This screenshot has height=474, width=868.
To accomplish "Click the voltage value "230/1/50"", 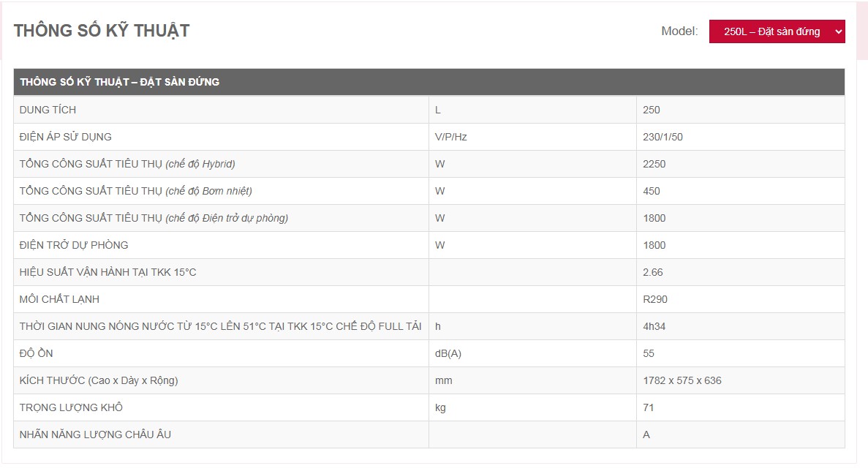I will click(663, 137).
